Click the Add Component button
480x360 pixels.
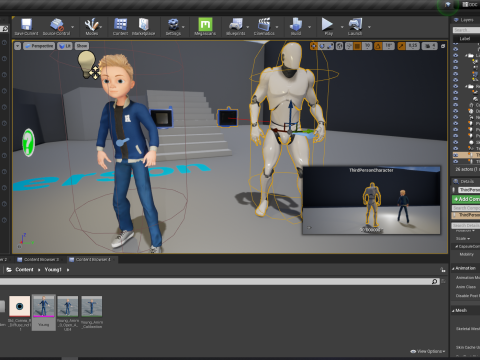(466, 199)
